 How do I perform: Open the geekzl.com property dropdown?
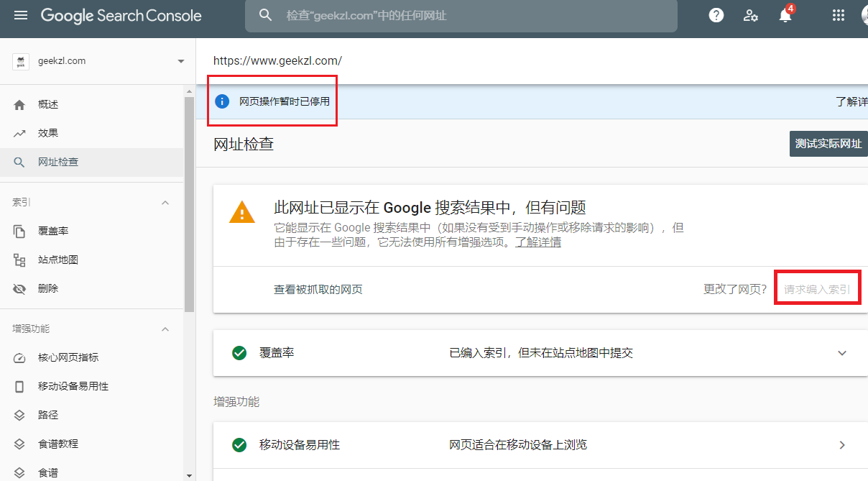[98, 61]
